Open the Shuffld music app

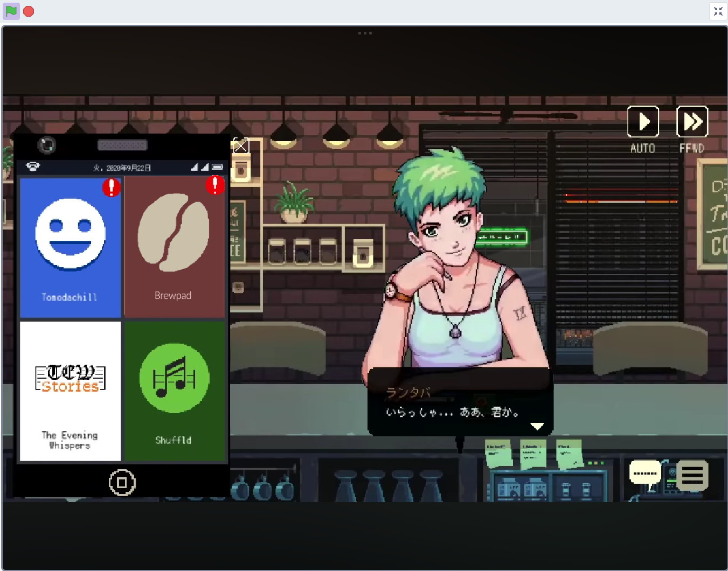point(174,391)
